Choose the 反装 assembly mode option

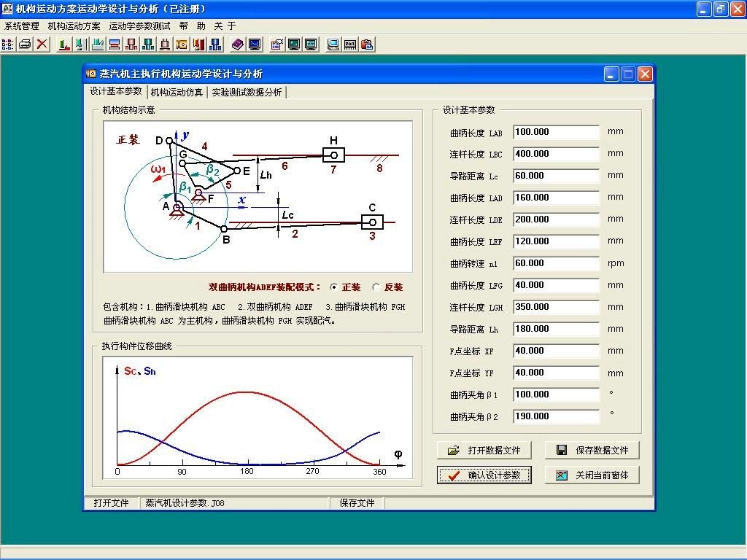376,287
